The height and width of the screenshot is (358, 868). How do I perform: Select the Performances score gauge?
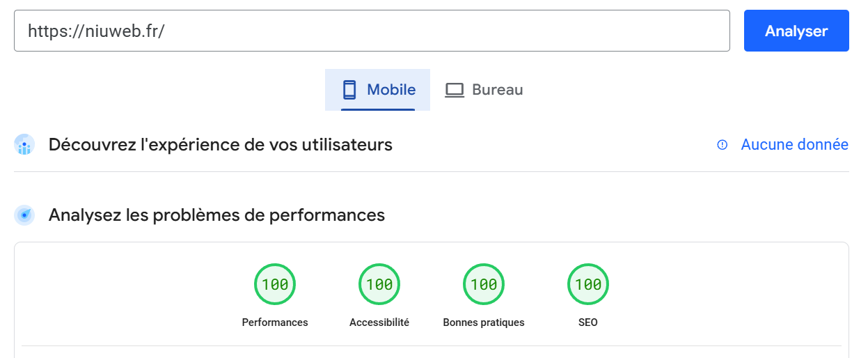275,284
